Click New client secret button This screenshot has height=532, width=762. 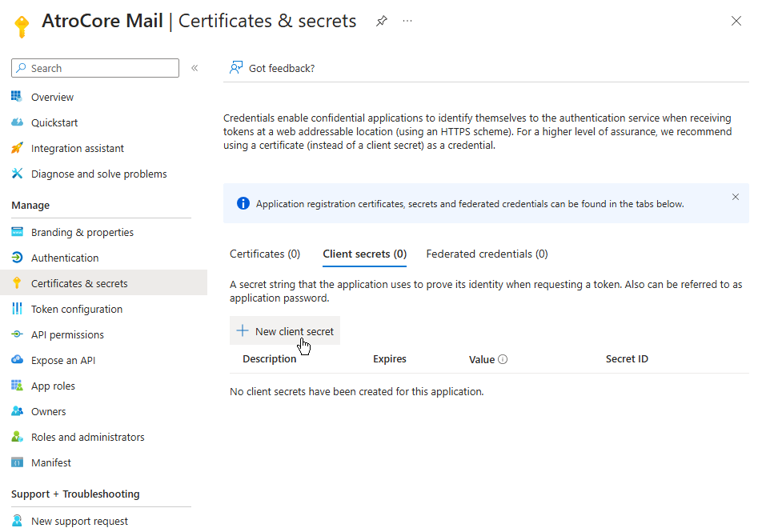coord(285,331)
